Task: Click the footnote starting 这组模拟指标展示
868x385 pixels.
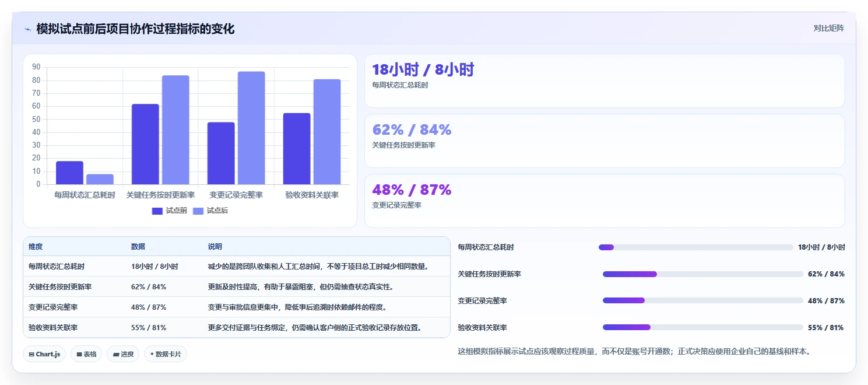Action: point(634,352)
